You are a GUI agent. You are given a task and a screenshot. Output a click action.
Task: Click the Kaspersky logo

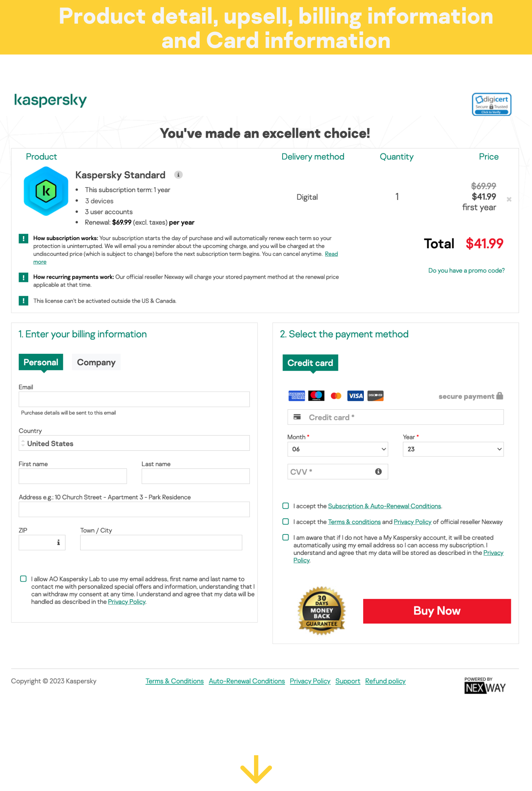[50, 100]
